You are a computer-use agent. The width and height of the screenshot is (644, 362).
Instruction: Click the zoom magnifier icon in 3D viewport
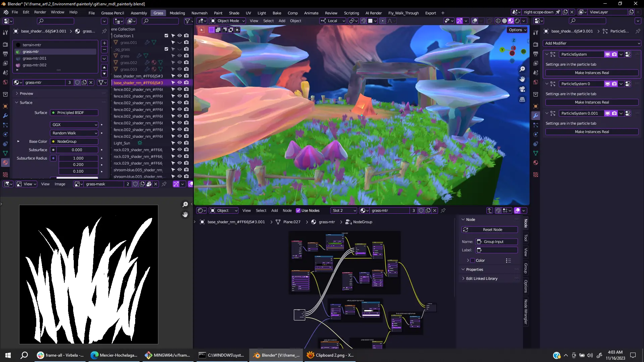point(522,69)
